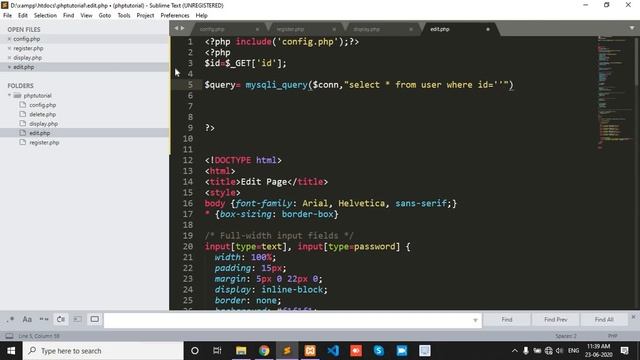Click line 5 number in the gutter
This screenshot has height=360, width=640.
click(x=190, y=85)
